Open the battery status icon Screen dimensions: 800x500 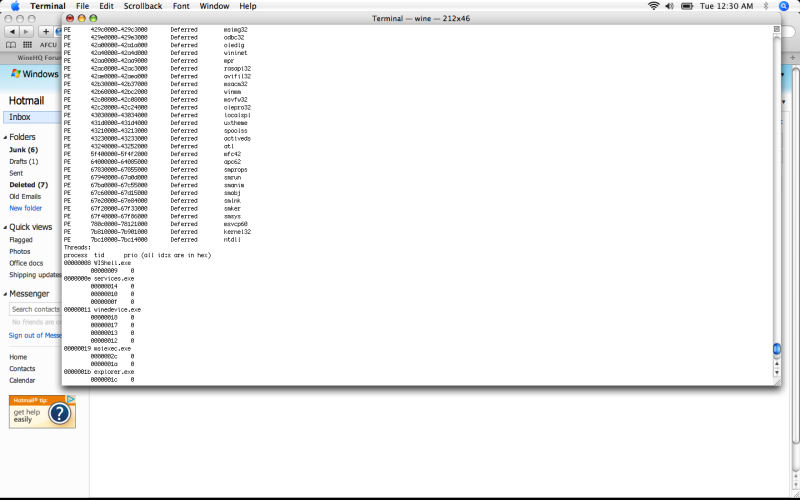pyautogui.click(x=688, y=6)
